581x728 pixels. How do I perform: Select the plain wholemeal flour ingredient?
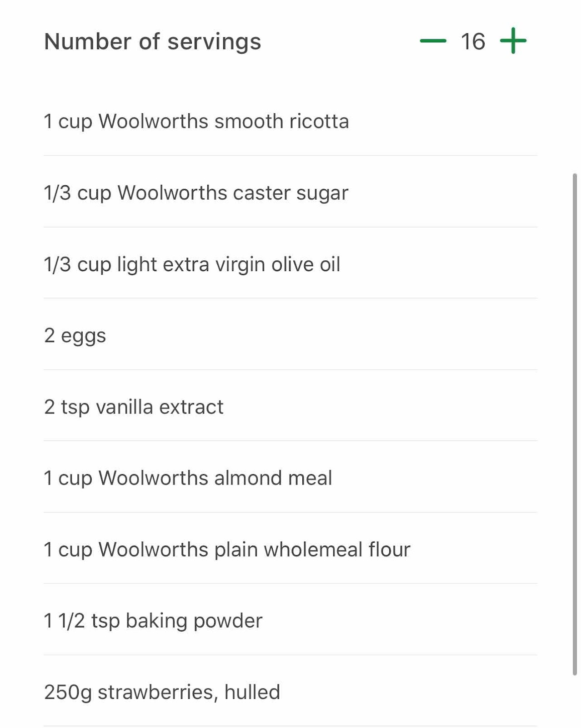290,549
